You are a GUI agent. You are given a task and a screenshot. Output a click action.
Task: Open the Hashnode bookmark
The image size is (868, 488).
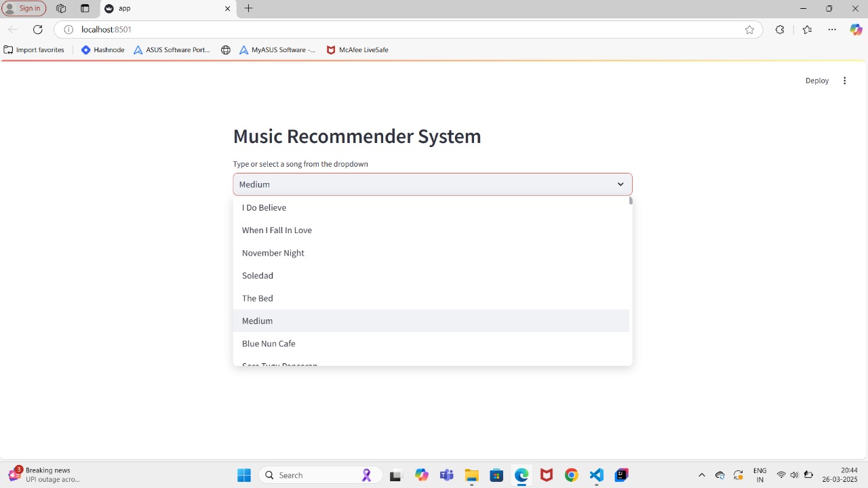tap(103, 49)
